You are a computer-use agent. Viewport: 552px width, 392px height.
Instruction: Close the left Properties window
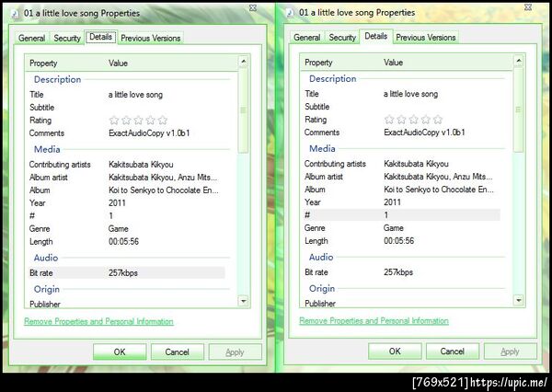[x=253, y=8]
